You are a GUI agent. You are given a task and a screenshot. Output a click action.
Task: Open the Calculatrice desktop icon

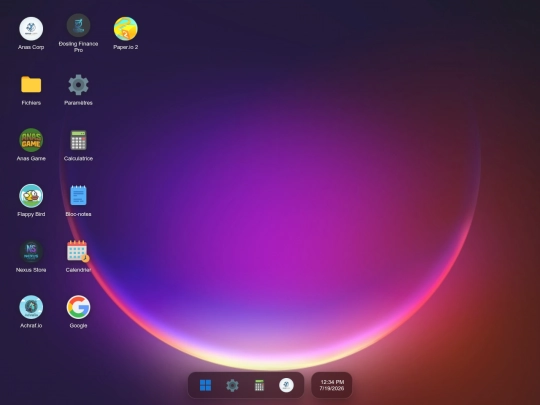(78, 140)
